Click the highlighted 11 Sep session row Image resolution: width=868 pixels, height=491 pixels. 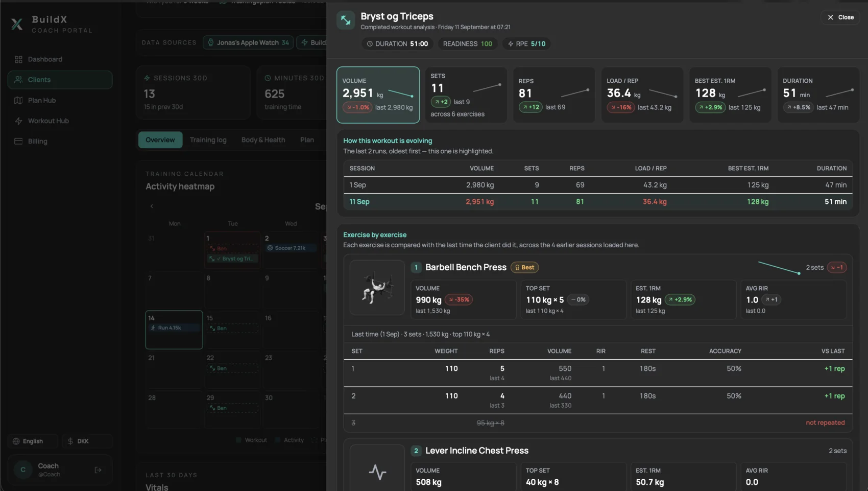tap(598, 202)
